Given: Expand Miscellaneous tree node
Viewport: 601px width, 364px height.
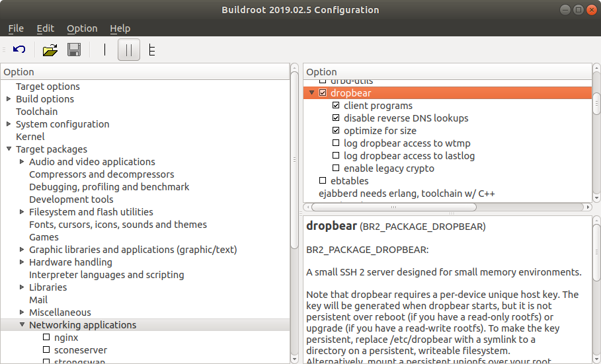Looking at the screenshot, I should [x=22, y=312].
